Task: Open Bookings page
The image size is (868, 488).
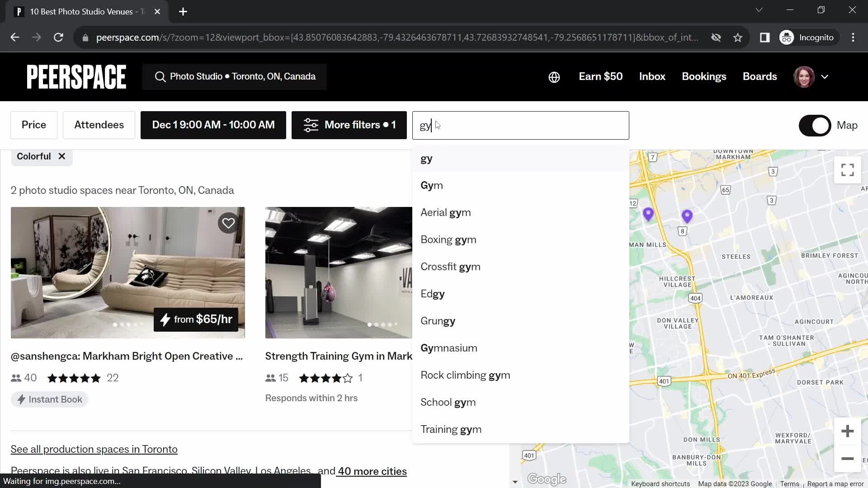Action: (704, 77)
